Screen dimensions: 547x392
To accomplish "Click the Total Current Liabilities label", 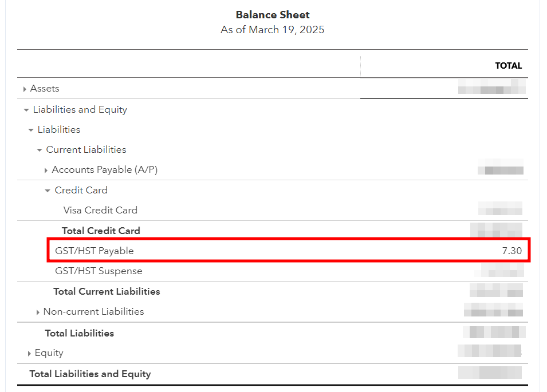I will point(107,292).
